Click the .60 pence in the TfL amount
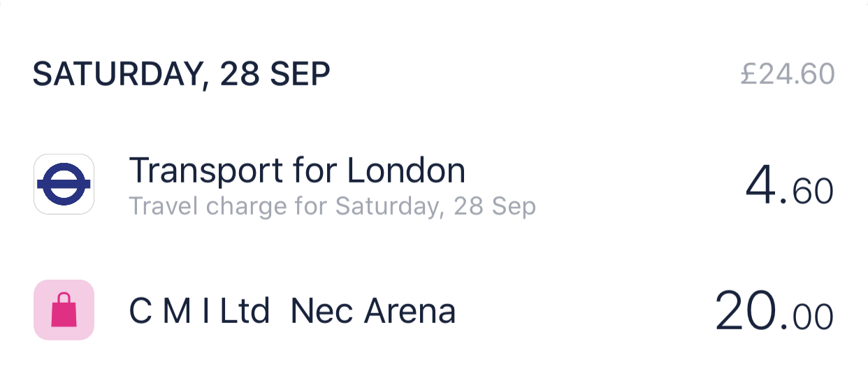Screen dimensions: 868x374 click(x=809, y=192)
